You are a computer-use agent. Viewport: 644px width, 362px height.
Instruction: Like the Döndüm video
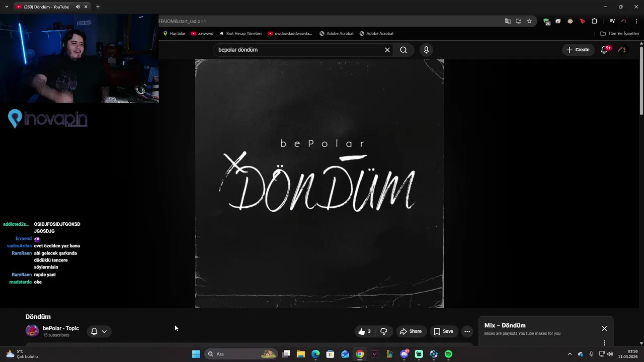pos(365,331)
